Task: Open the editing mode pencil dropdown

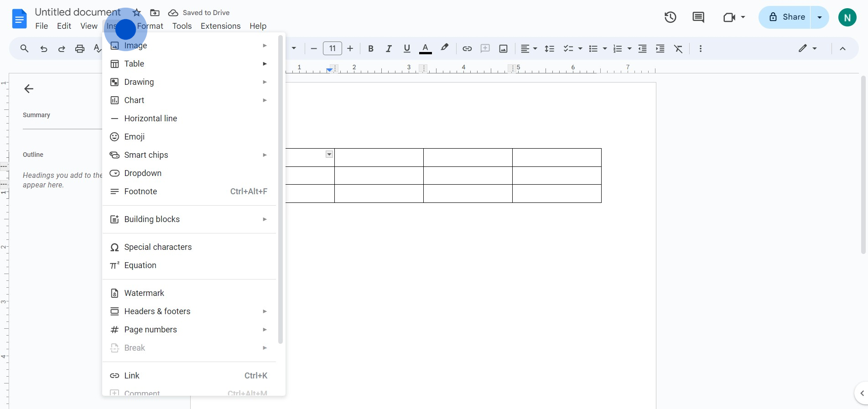Action: pos(807,48)
